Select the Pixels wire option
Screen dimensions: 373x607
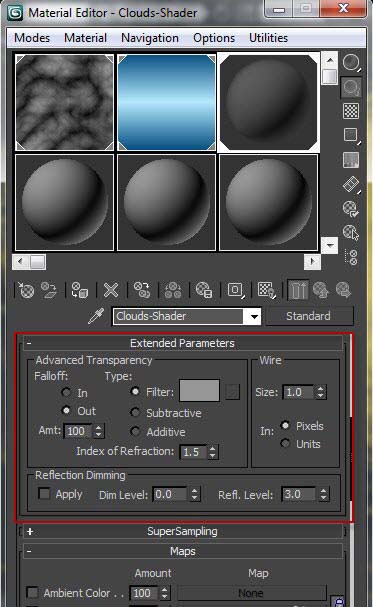click(x=285, y=425)
